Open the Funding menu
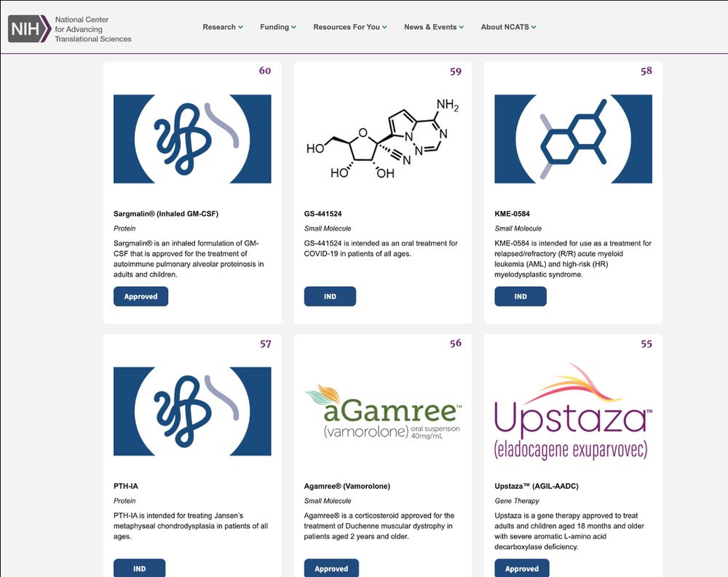This screenshot has width=728, height=577. click(x=277, y=27)
